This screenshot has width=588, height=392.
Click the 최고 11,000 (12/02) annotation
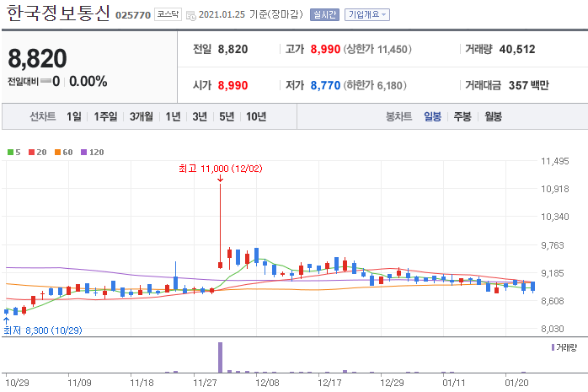220,169
